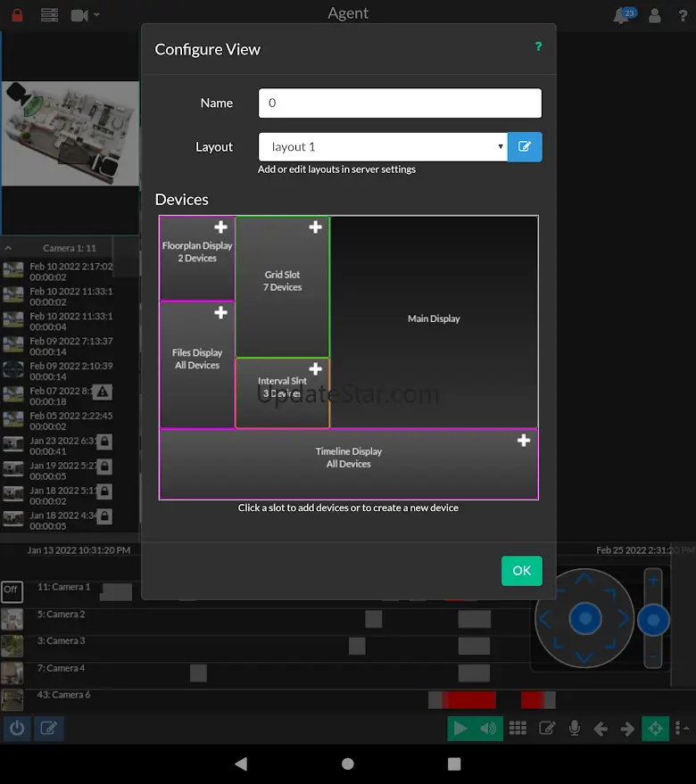Toggle the green speaker audio button

pyautogui.click(x=488, y=729)
